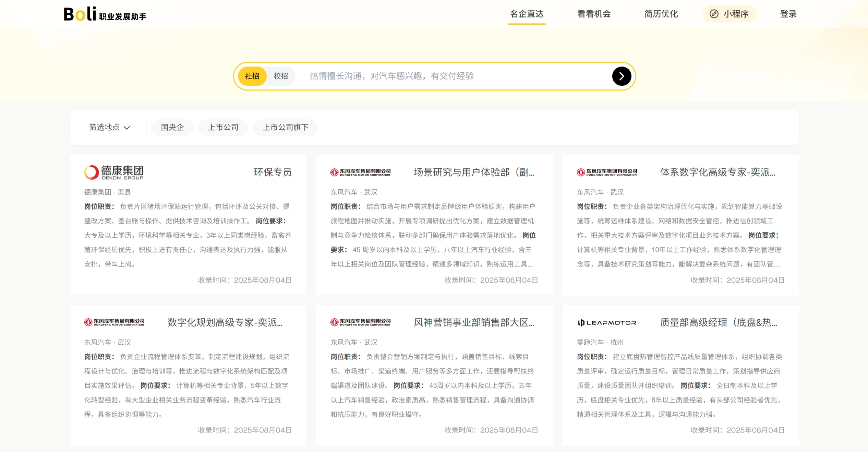Open the 环保专员 job title
868x452 pixels.
pyautogui.click(x=273, y=172)
